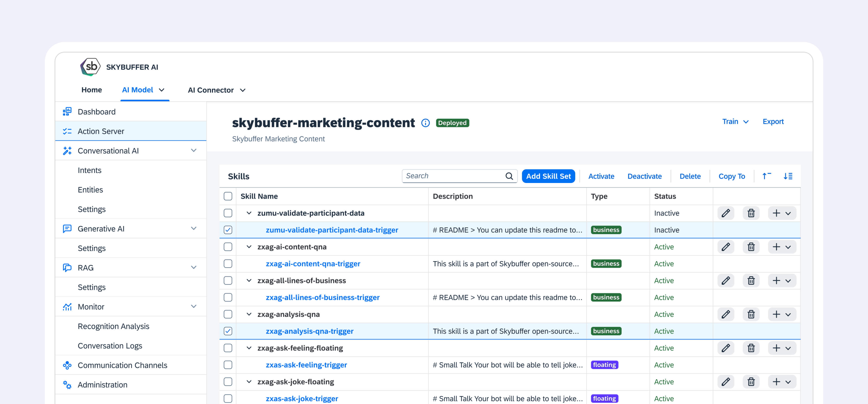868x404 pixels.
Task: Click the RAG speech bubbles icon
Action: [67, 267]
